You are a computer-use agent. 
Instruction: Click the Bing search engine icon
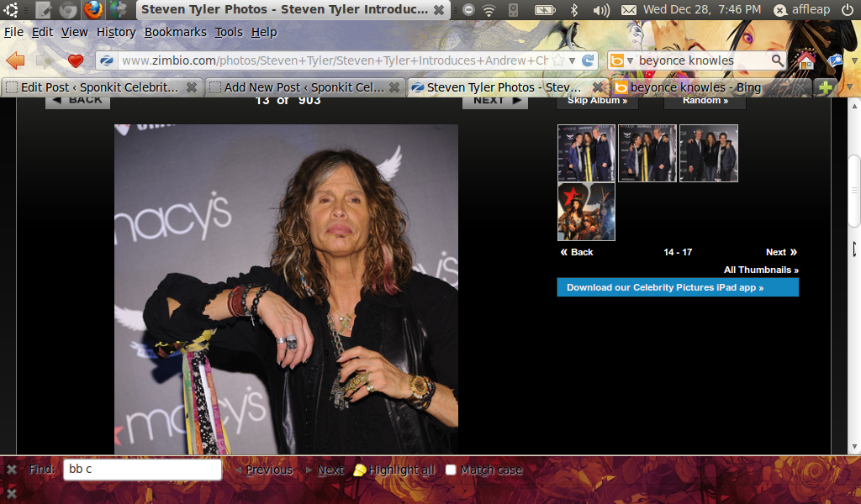pos(617,60)
